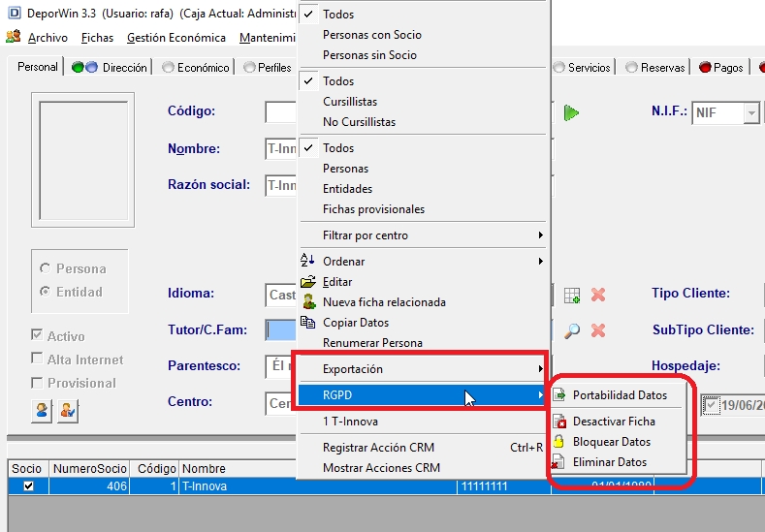Click the 406 NumeroSocio cell
Viewport: 765px width, 532px height.
click(x=89, y=486)
